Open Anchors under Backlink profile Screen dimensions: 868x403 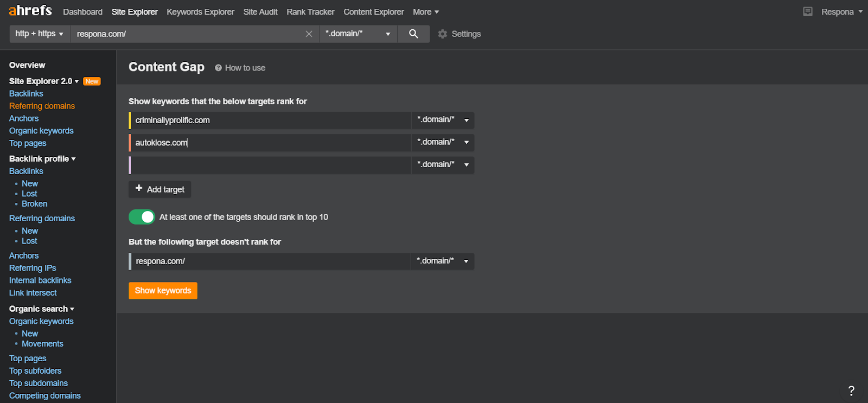(24, 255)
